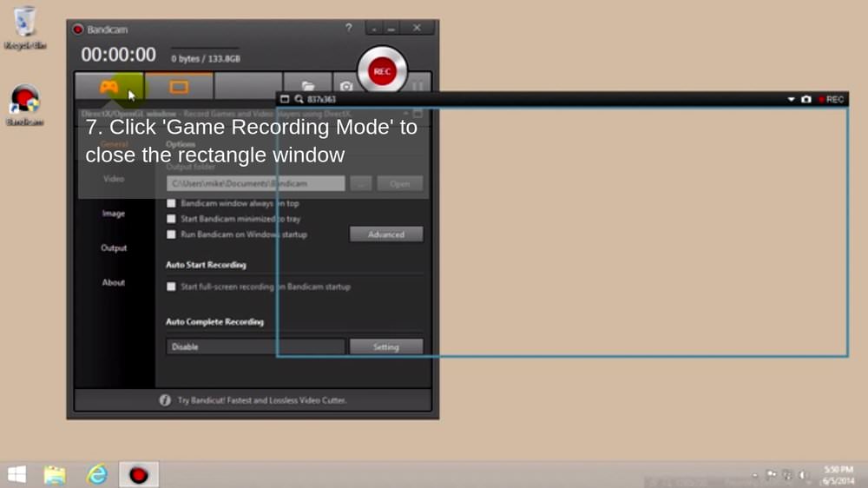Enable Start full-screen recording on Bandicam startup

point(171,287)
